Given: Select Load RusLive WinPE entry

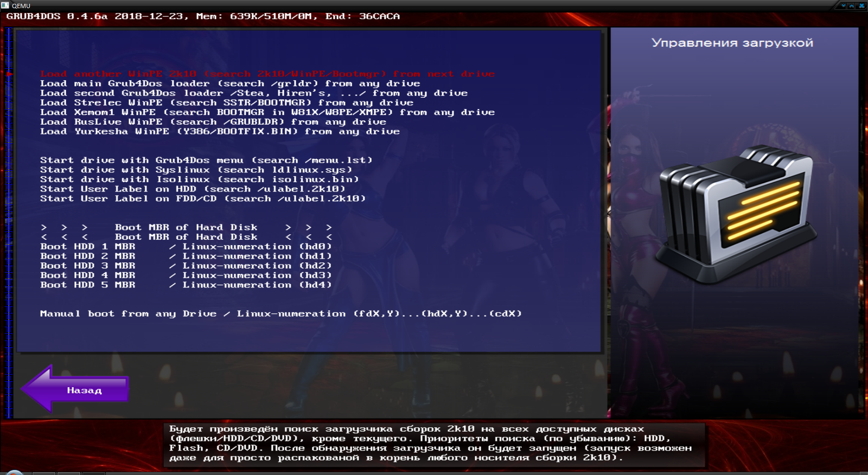Looking at the screenshot, I should 213,122.
